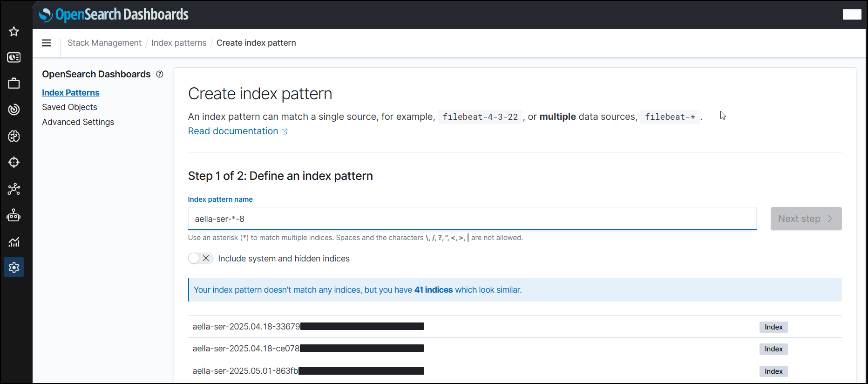Image resolution: width=868 pixels, height=384 pixels.
Task: Select Index Patterns in the side menu
Action: (x=71, y=93)
